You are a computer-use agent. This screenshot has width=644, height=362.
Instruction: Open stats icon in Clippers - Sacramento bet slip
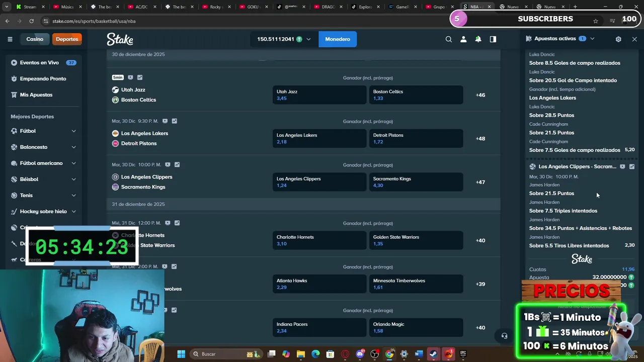tap(632, 166)
